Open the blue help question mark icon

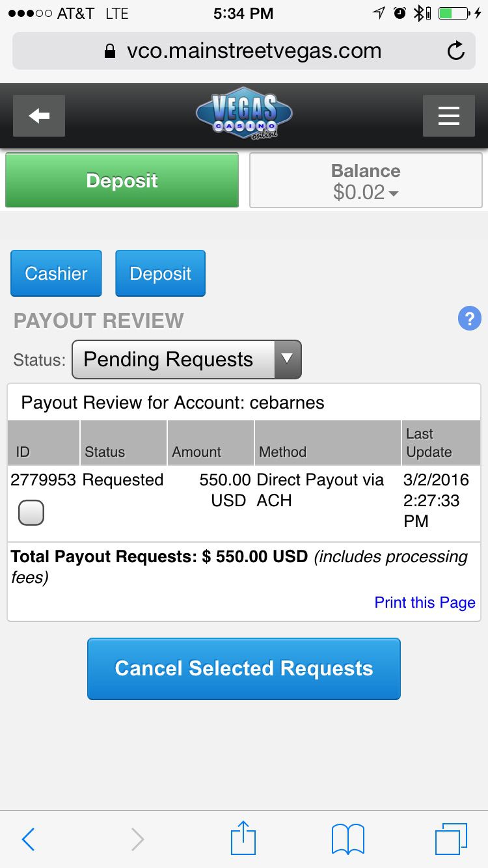[x=470, y=319]
